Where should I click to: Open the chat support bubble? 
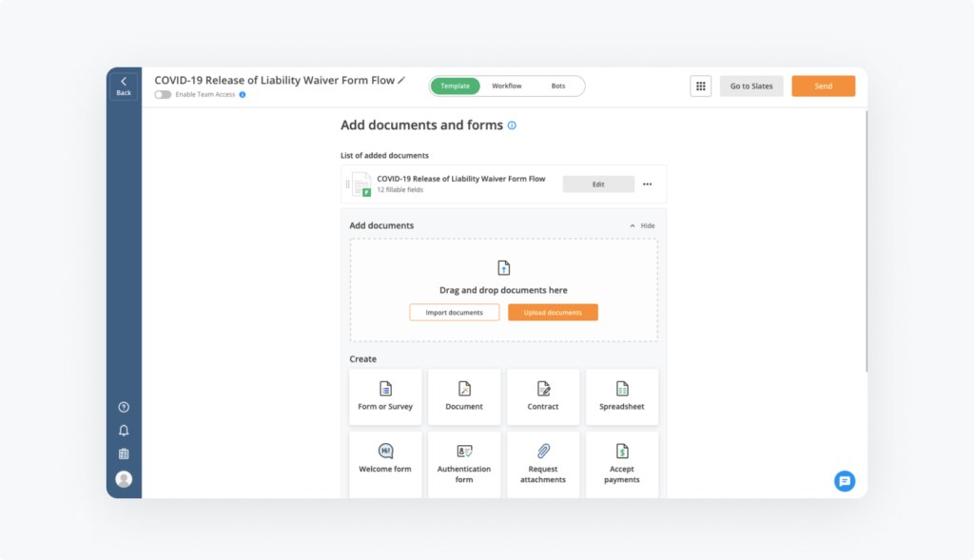point(844,481)
